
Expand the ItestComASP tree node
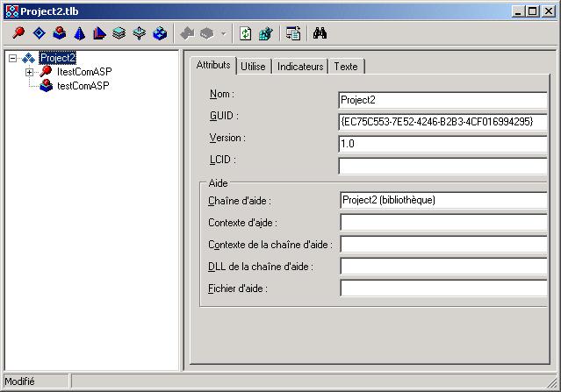(29, 72)
